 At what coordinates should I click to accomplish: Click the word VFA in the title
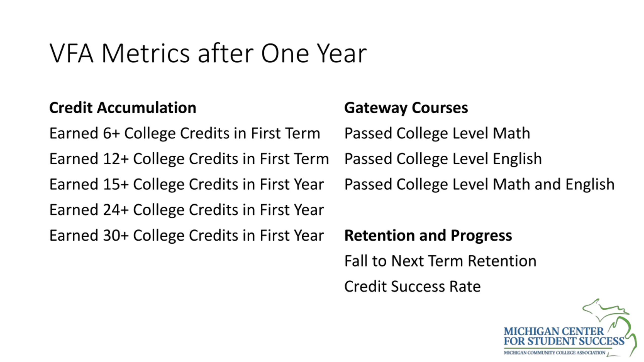(x=71, y=53)
